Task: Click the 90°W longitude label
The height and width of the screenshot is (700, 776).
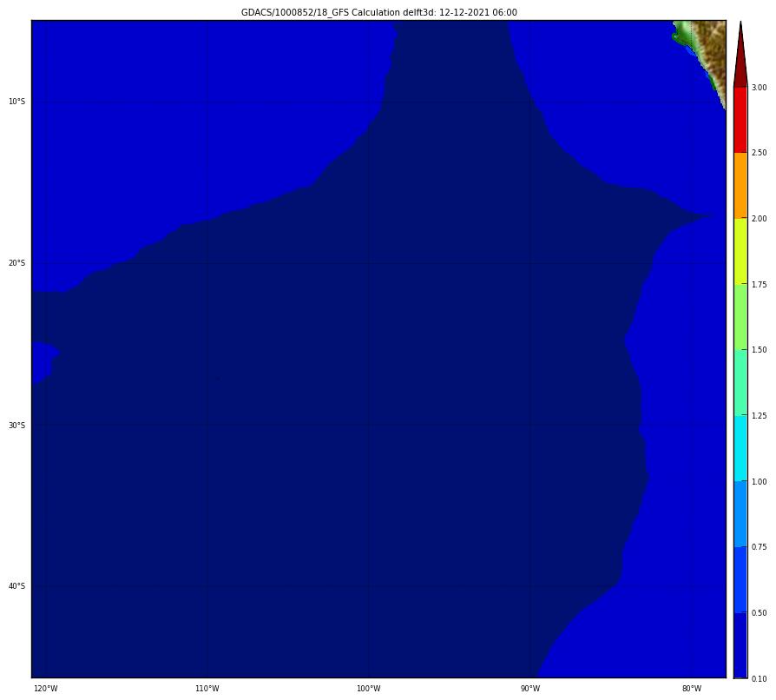Action: point(529,689)
